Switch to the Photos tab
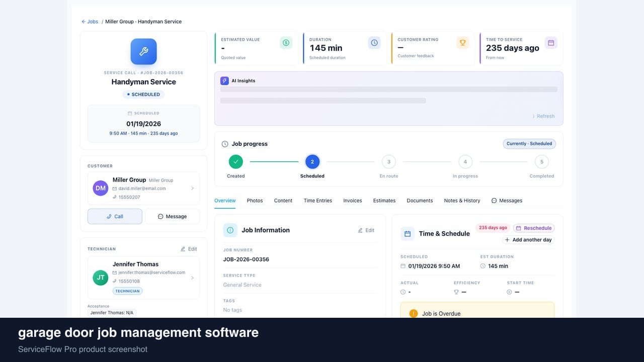Screen dimensions: 644x362 coord(255,201)
